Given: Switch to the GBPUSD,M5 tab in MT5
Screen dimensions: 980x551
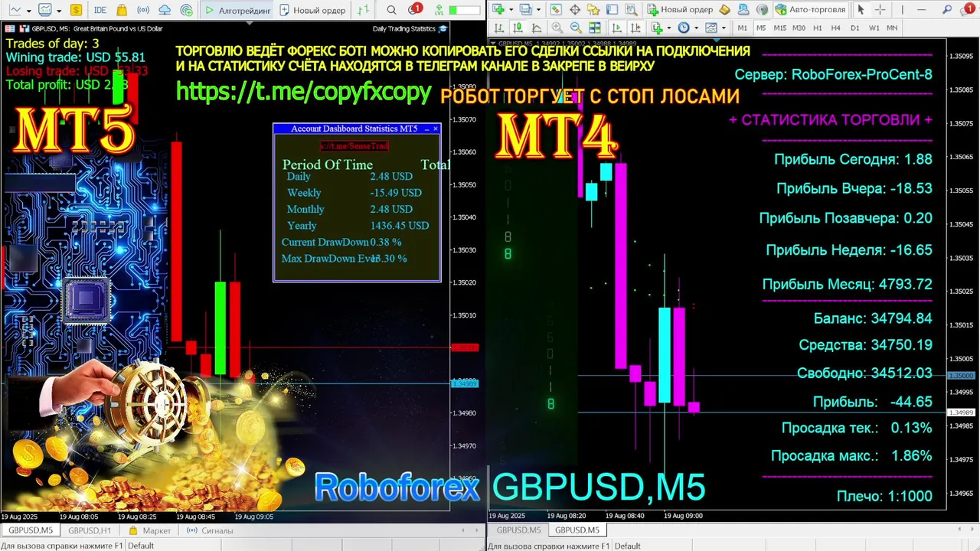Looking at the screenshot, I should coord(31,530).
